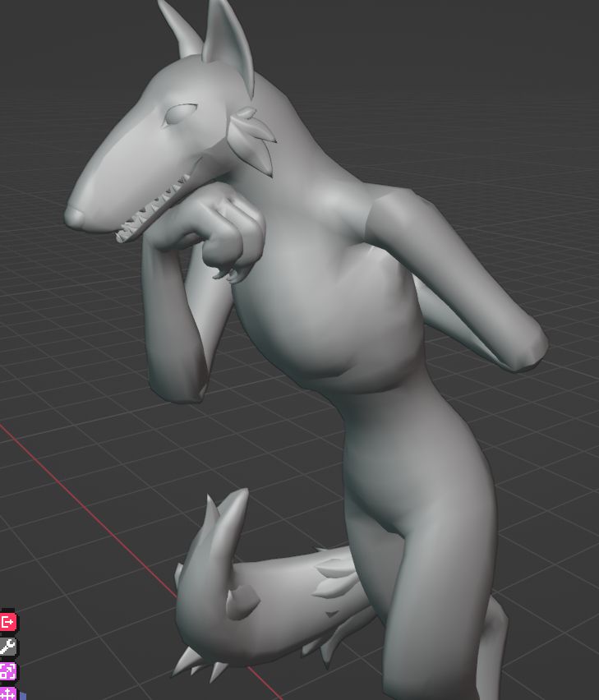Screen dimensions: 599x700
Task: Open the wrench settings icon
Action: tap(7, 646)
